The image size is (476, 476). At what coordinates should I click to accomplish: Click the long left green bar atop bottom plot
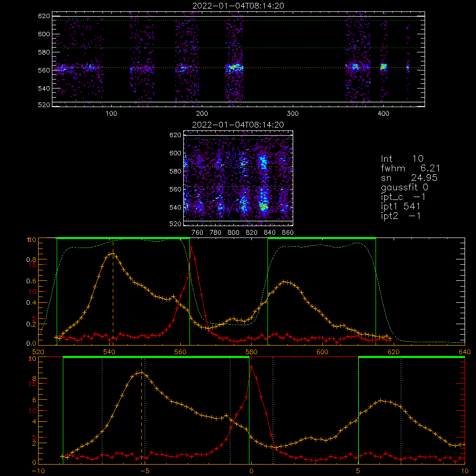156,357
